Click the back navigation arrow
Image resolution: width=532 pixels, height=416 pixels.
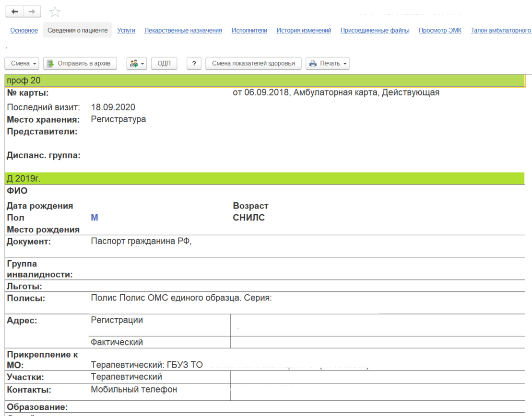tap(14, 12)
